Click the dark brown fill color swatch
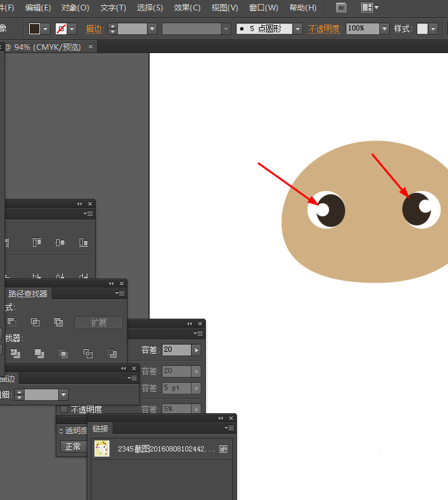Screen dimensions: 448x500 pyautogui.click(x=35, y=29)
